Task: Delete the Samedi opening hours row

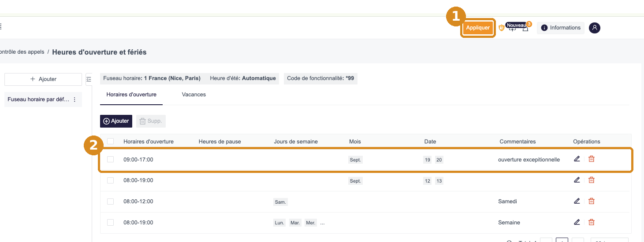Action: pyautogui.click(x=592, y=201)
